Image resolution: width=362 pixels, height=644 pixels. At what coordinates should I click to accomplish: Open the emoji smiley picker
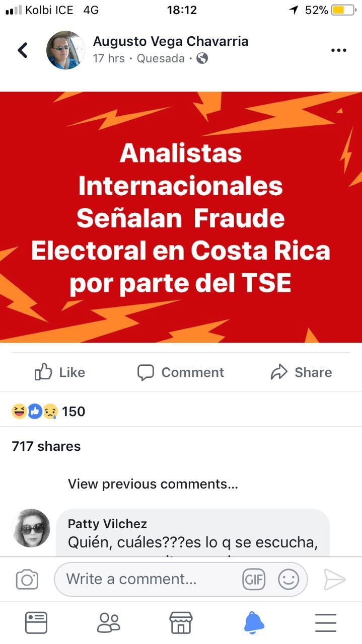(288, 580)
